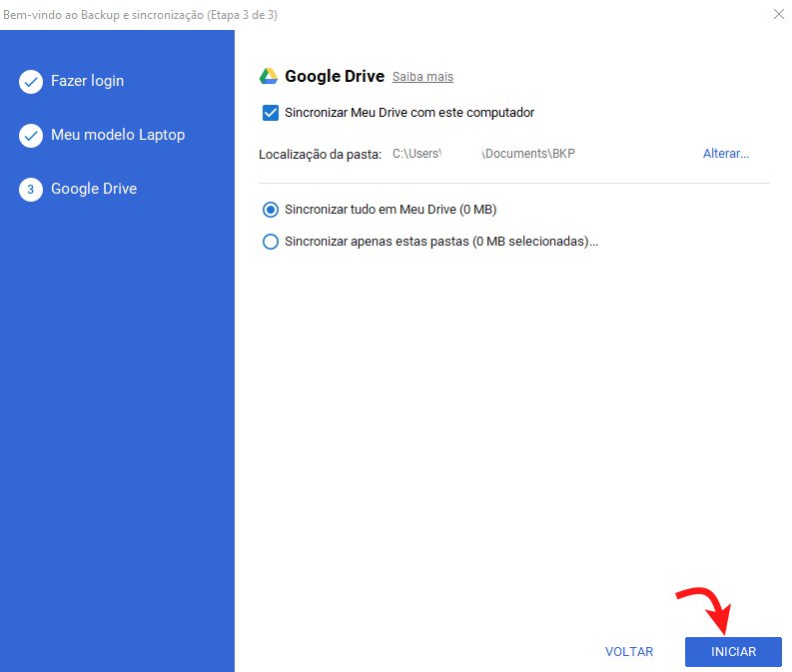792x672 pixels.
Task: Click the Localização da pasta label
Action: 320,155
